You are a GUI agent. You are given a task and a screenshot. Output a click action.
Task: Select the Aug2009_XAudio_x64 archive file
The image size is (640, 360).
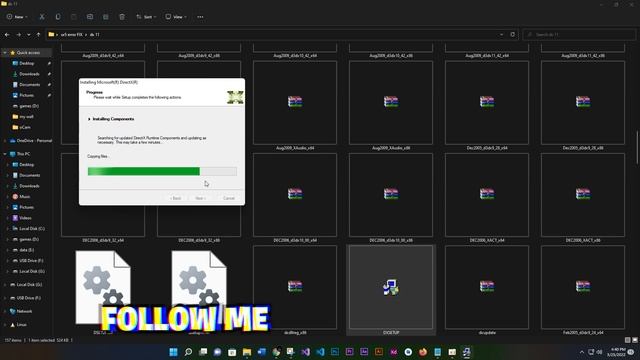295,106
